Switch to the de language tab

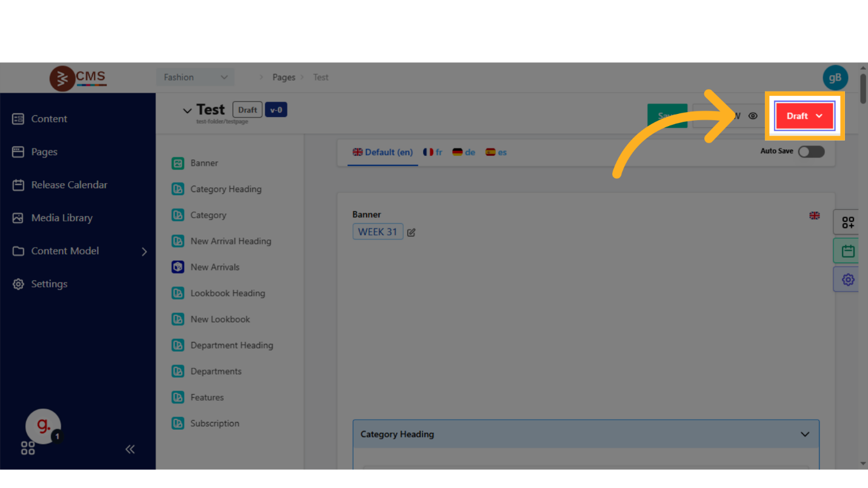(x=464, y=152)
